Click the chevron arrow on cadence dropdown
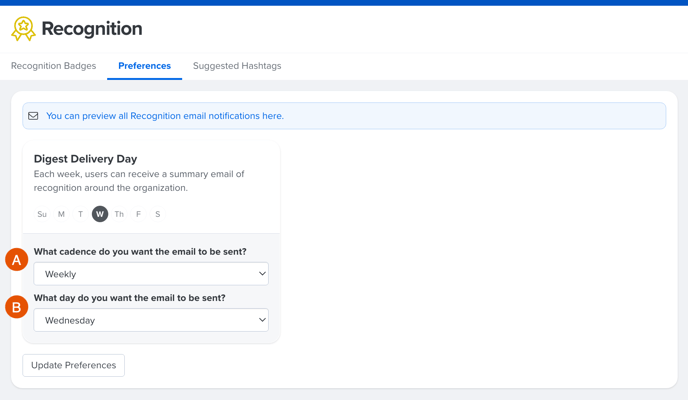Image resolution: width=688 pixels, height=400 pixels. pyautogui.click(x=262, y=274)
